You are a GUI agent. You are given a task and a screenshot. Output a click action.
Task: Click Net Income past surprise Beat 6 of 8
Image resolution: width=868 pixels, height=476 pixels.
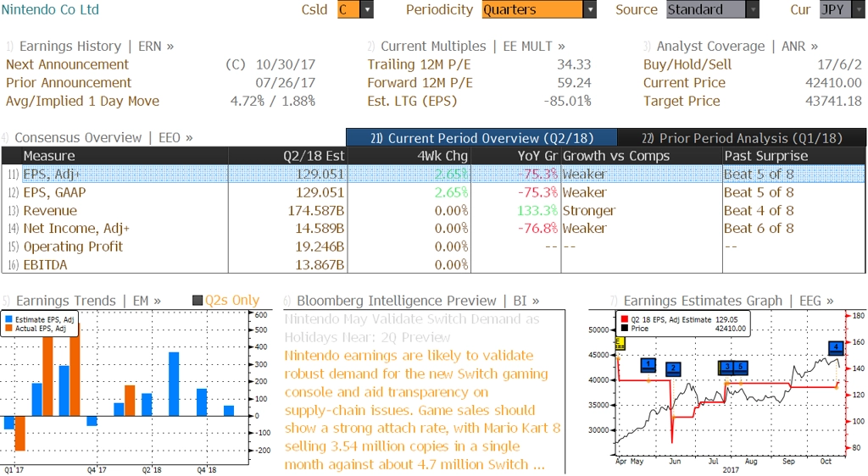point(759,229)
